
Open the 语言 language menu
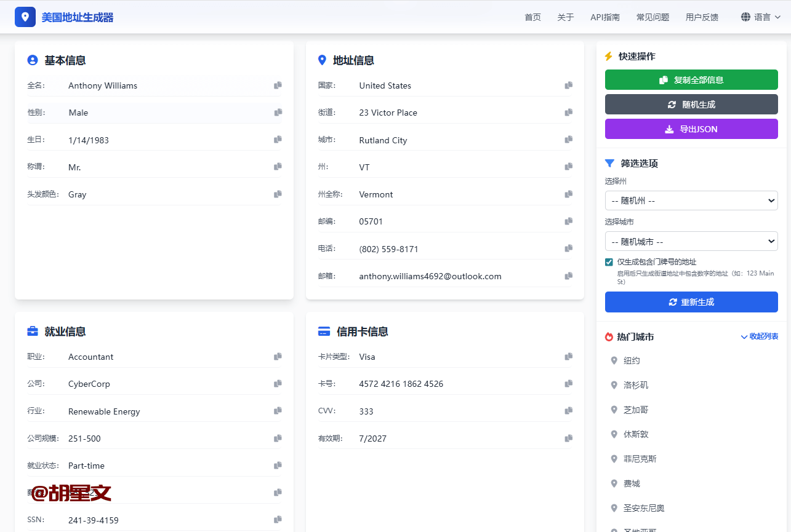(x=761, y=17)
